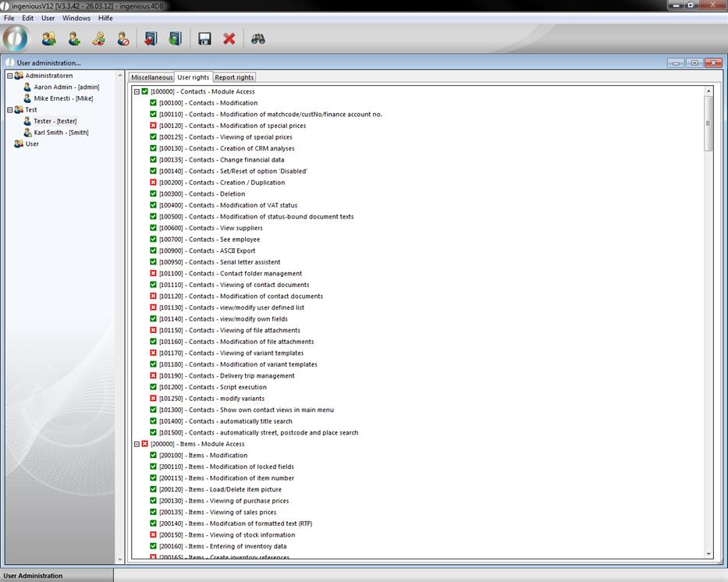Switch to the Miscellaneous tab
Screen dimensions: 728x582
[x=151, y=77]
